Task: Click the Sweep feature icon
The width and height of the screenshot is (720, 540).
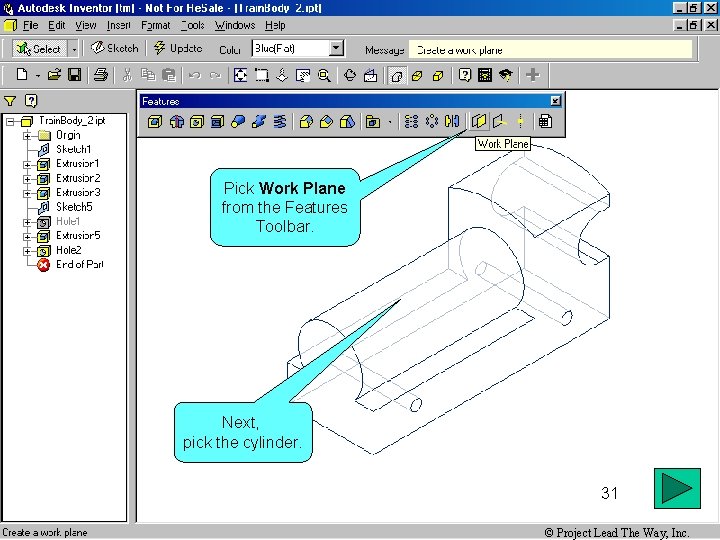Action: coord(259,122)
